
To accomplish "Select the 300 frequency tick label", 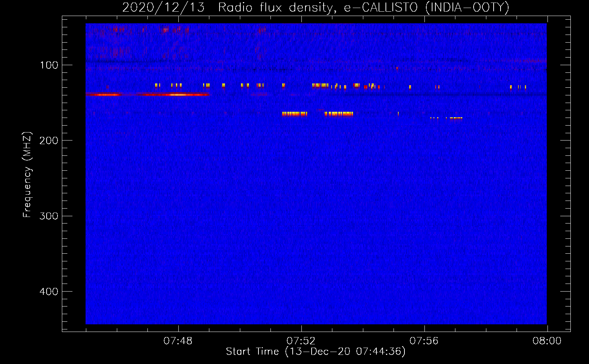I will point(49,216).
